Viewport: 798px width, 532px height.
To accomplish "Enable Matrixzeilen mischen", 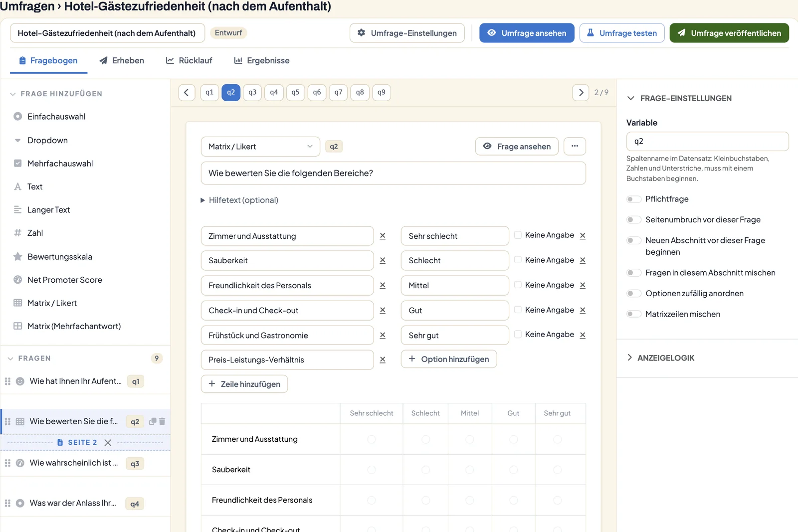I will click(x=634, y=314).
